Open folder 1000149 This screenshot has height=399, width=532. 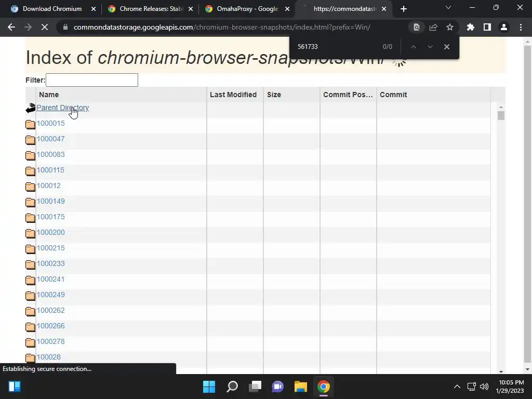point(50,201)
